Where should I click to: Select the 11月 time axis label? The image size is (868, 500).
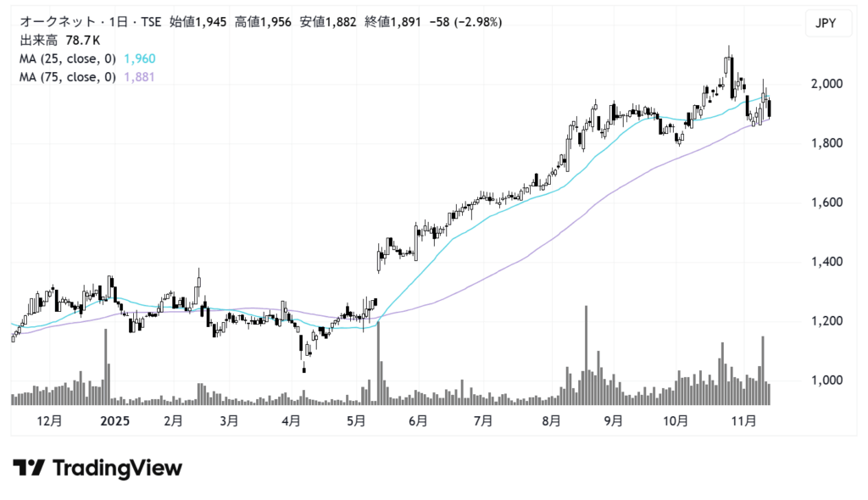[x=743, y=420]
